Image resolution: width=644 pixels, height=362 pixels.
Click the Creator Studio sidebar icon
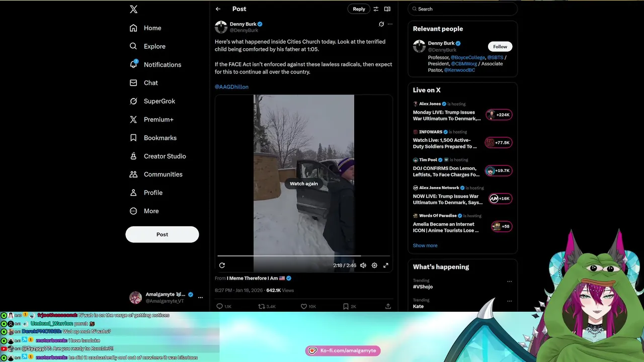click(133, 156)
